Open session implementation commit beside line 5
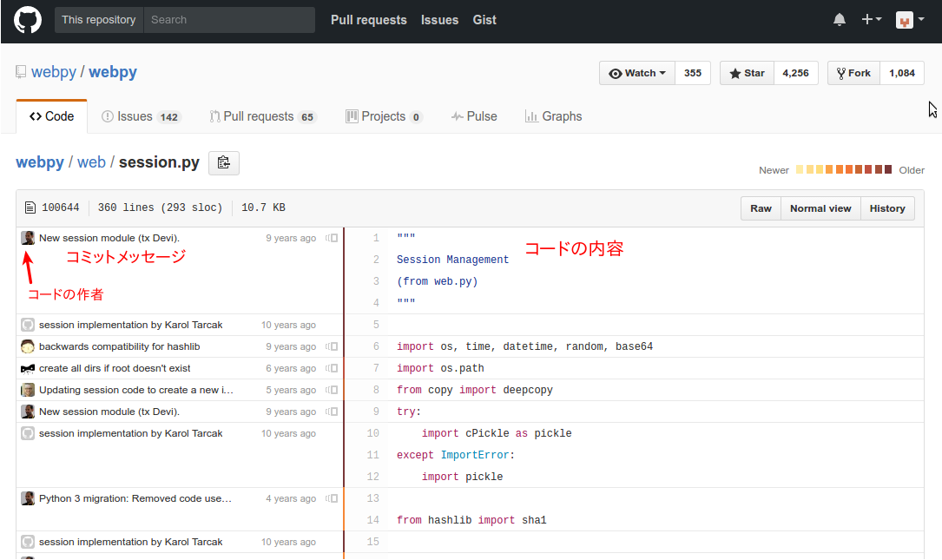The width and height of the screenshot is (942, 560). 131,325
